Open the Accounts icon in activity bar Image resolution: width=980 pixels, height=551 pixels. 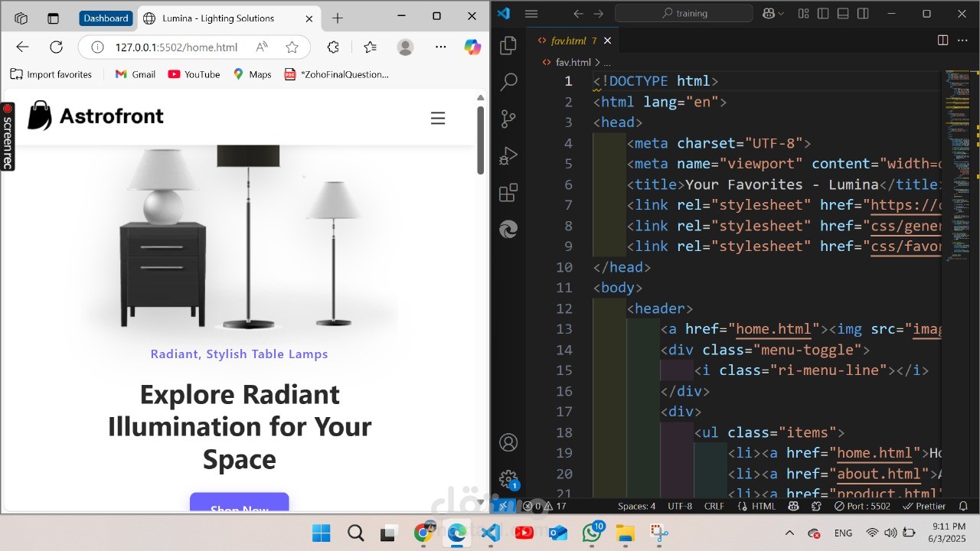508,442
